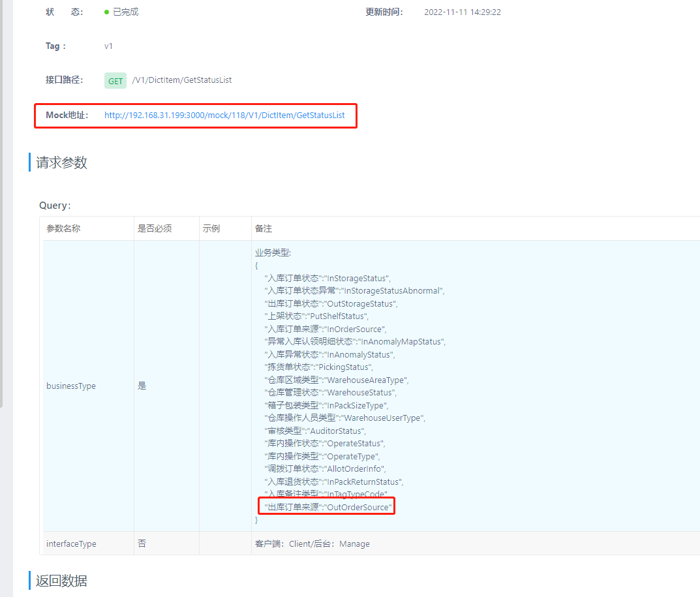Select the v1 tag value
700x597 pixels.
pos(108,46)
